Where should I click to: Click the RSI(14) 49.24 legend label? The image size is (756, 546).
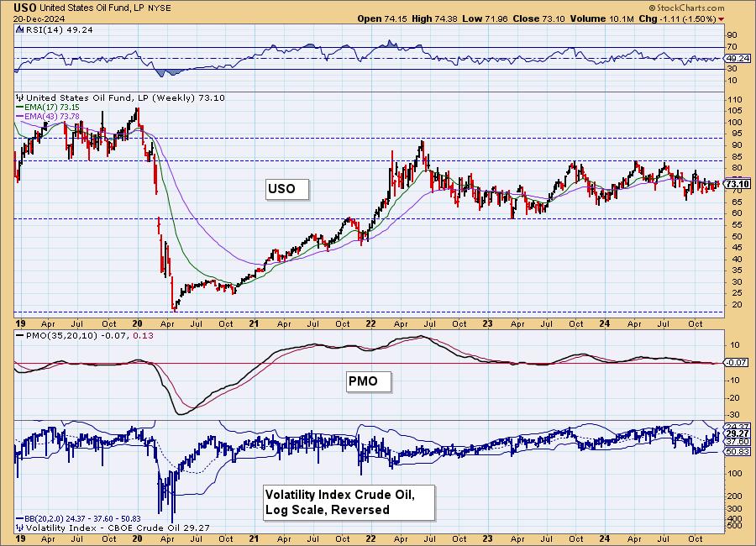59,30
